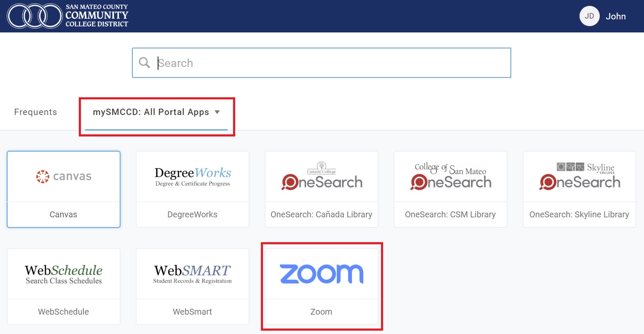Click OneSearch: CSM Library label
The height and width of the screenshot is (334, 644).
[451, 214]
